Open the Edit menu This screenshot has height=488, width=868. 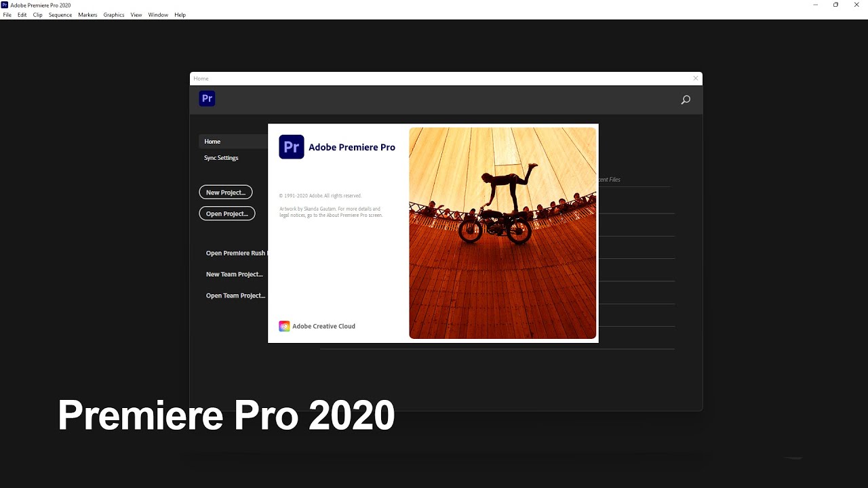pyautogui.click(x=22, y=15)
